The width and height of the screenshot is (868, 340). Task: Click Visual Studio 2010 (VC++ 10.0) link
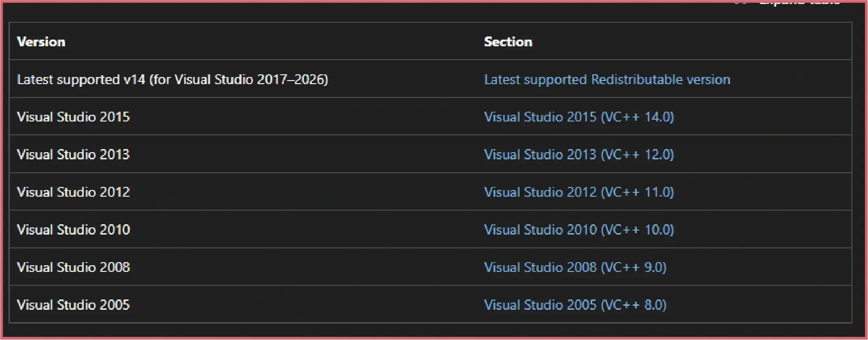tap(579, 230)
